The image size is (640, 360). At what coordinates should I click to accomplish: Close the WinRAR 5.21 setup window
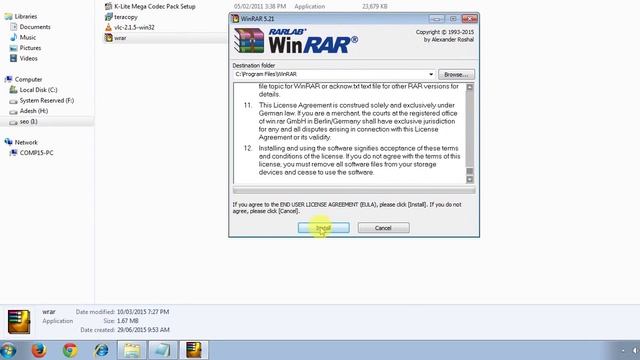pos(469,19)
